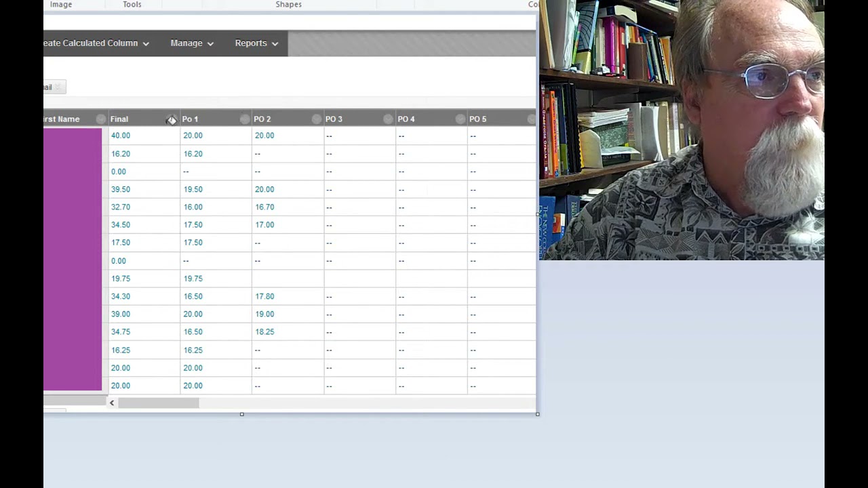Click the Image group label in ribbon
The height and width of the screenshot is (488, 868).
[61, 5]
